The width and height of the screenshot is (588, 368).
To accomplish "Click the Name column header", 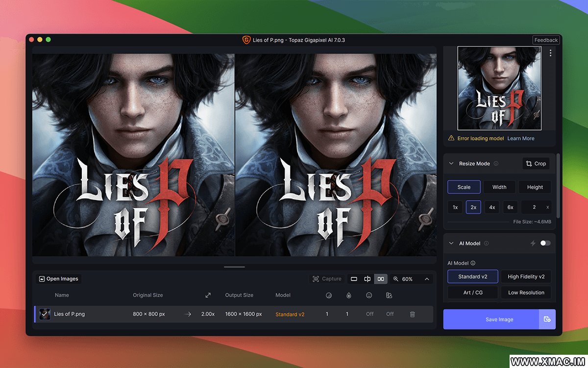I will click(62, 295).
